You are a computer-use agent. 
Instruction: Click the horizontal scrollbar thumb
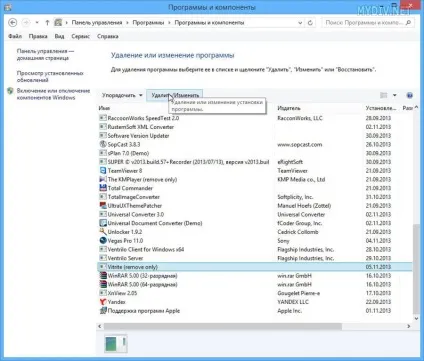223,326
